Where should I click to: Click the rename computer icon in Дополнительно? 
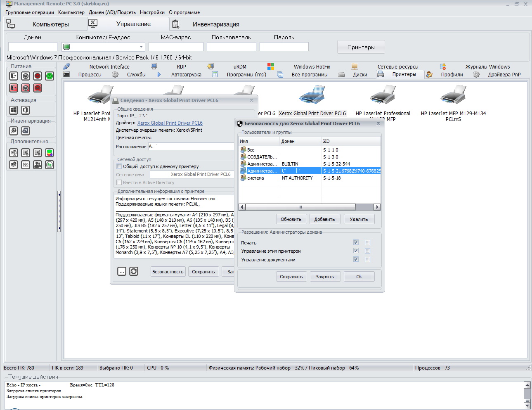click(14, 153)
